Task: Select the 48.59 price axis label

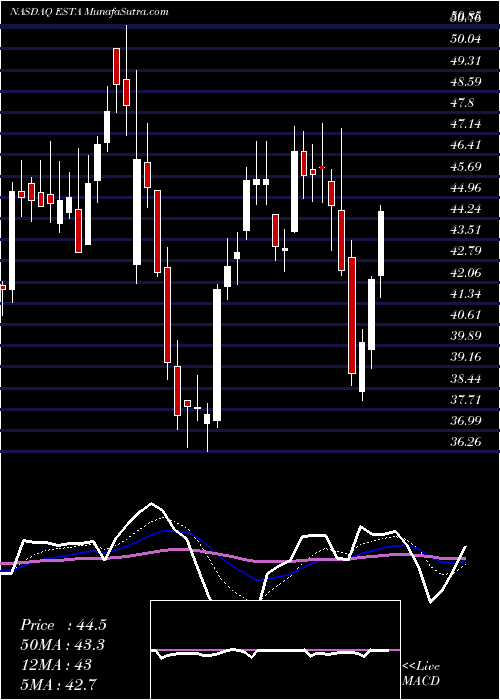Action: 466,82
